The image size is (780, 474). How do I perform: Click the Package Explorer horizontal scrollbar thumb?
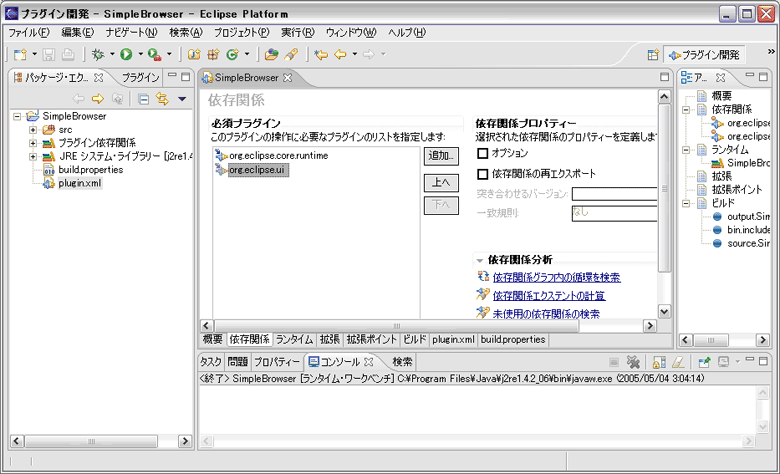click(91, 441)
